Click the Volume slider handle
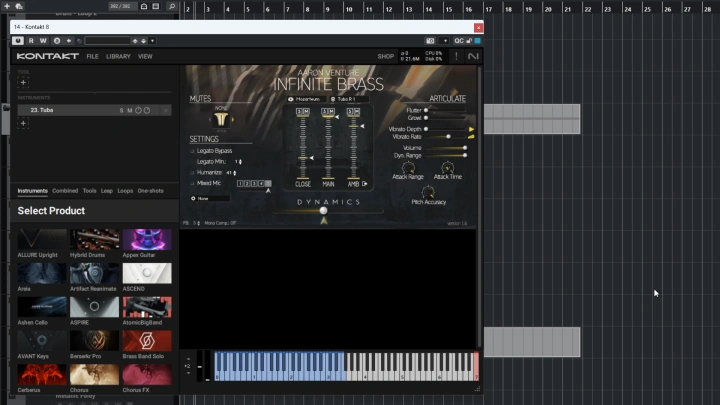Image resolution: width=720 pixels, height=405 pixels. [465, 148]
